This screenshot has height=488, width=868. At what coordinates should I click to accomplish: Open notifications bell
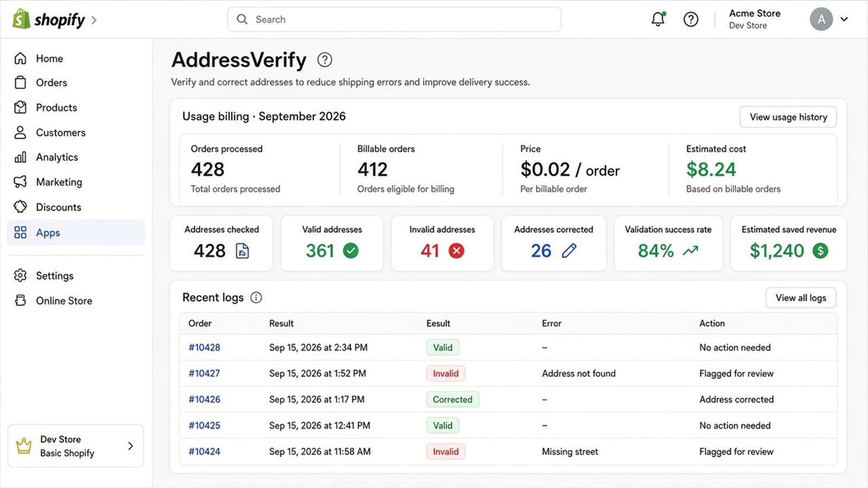pyautogui.click(x=658, y=19)
